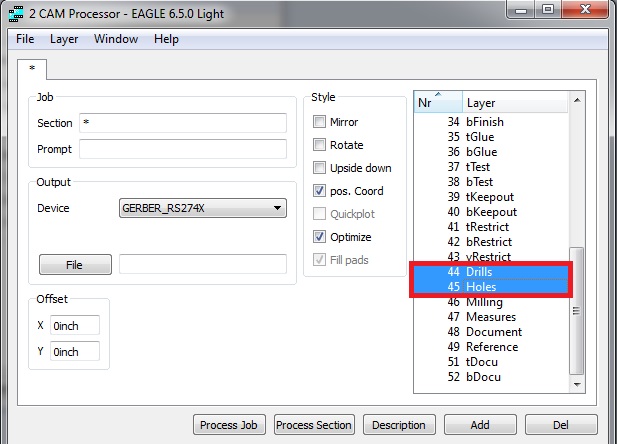Click the Process Section button
617x444 pixels.
[x=314, y=425]
